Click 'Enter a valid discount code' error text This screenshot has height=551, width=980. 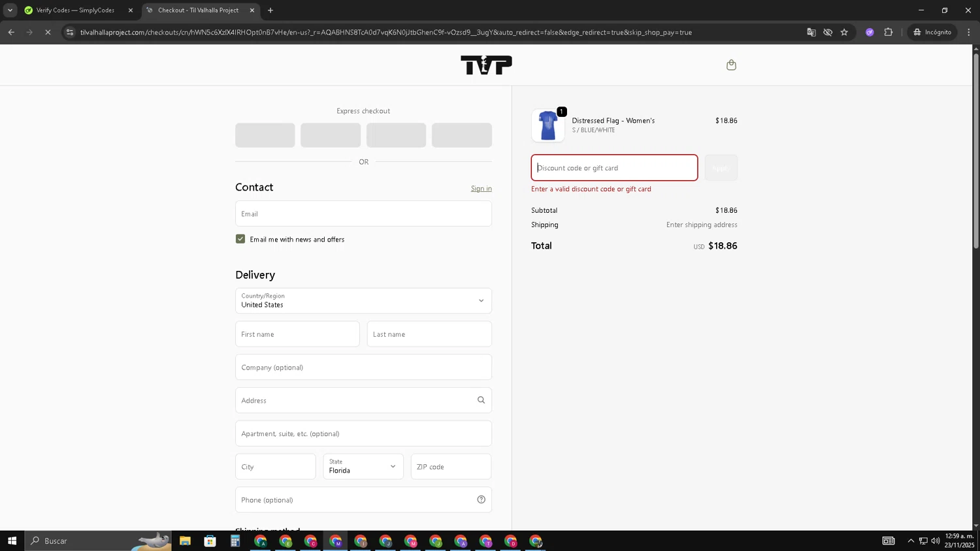[591, 189]
